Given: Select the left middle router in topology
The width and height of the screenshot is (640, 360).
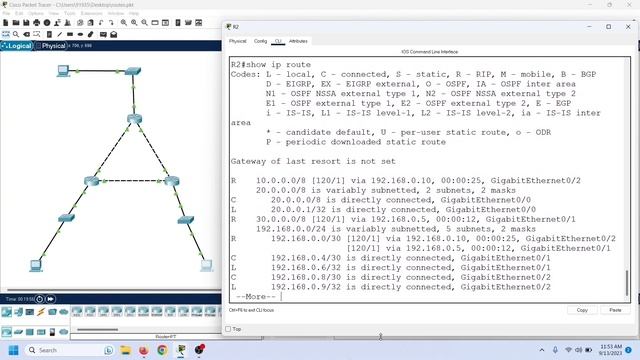Looking at the screenshot, I should (x=92, y=181).
